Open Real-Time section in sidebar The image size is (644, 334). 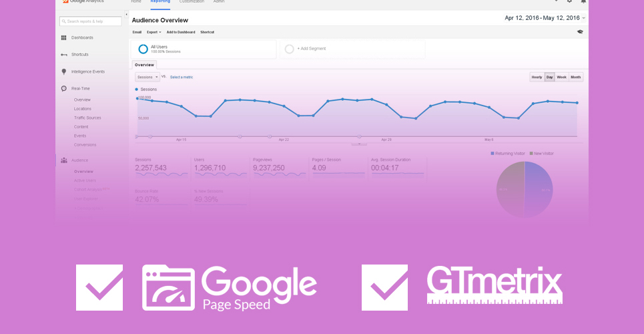coord(81,88)
